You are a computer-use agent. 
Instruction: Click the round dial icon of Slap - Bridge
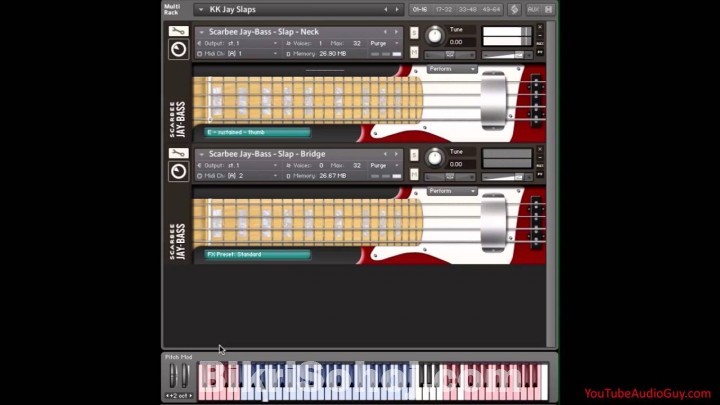click(x=178, y=172)
